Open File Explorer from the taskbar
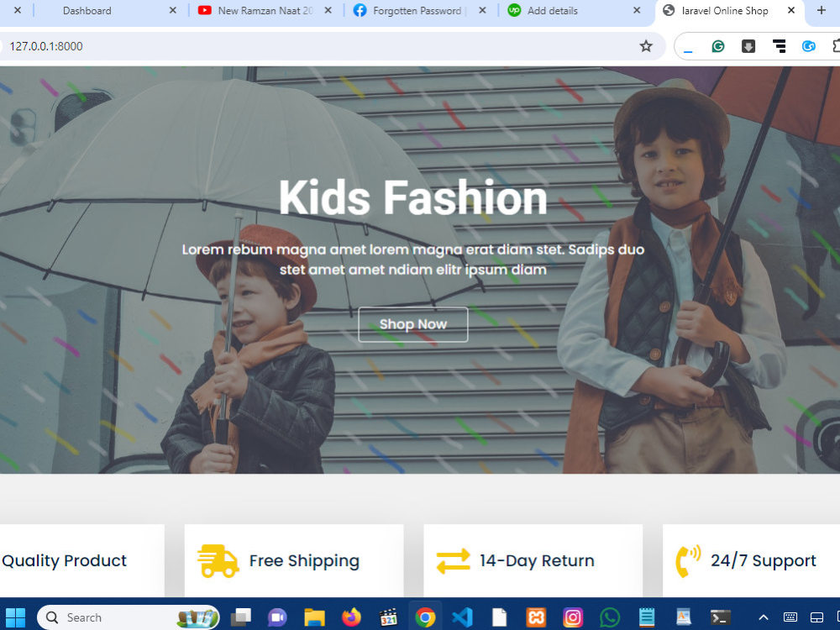The width and height of the screenshot is (840, 630). pos(314,617)
